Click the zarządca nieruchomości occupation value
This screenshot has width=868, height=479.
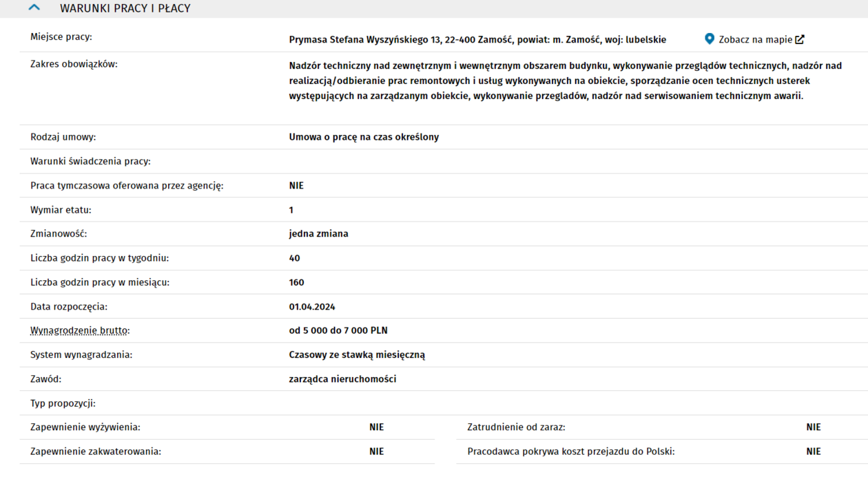pyautogui.click(x=342, y=379)
